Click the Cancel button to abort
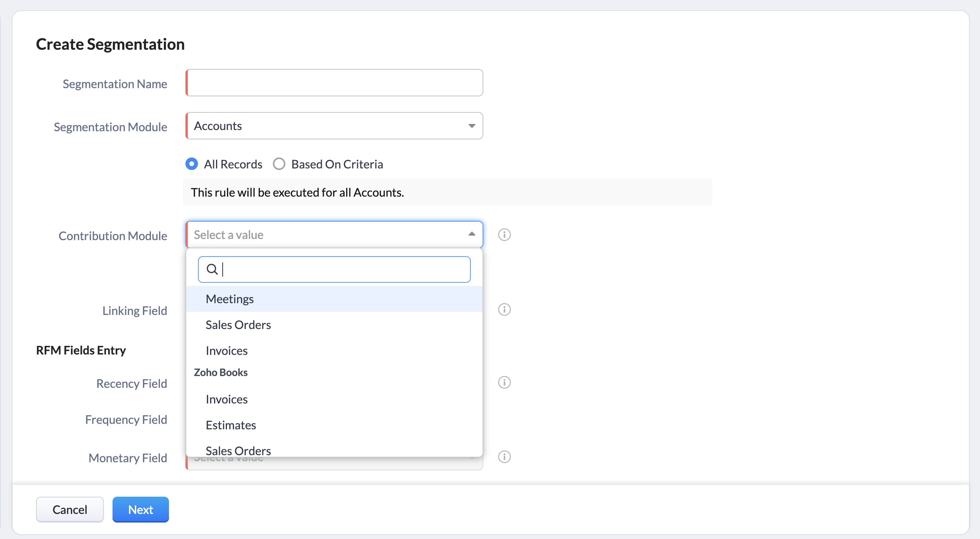980x539 pixels. 71,510
